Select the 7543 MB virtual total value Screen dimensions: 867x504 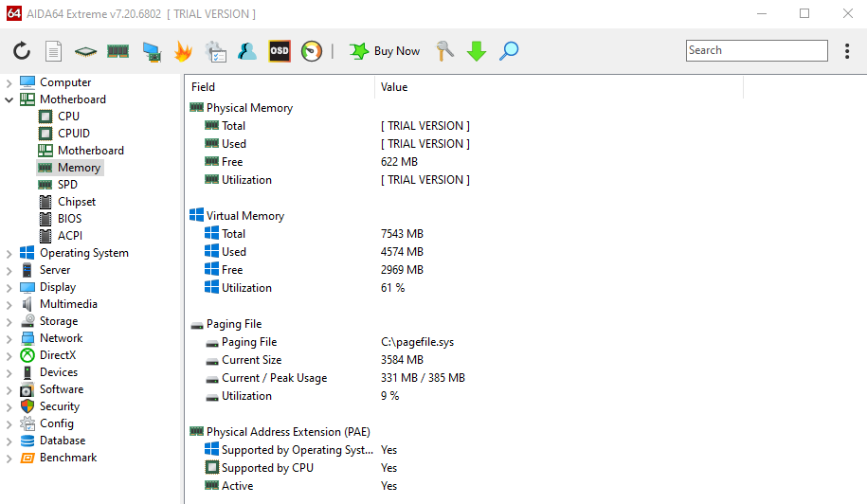tap(402, 234)
